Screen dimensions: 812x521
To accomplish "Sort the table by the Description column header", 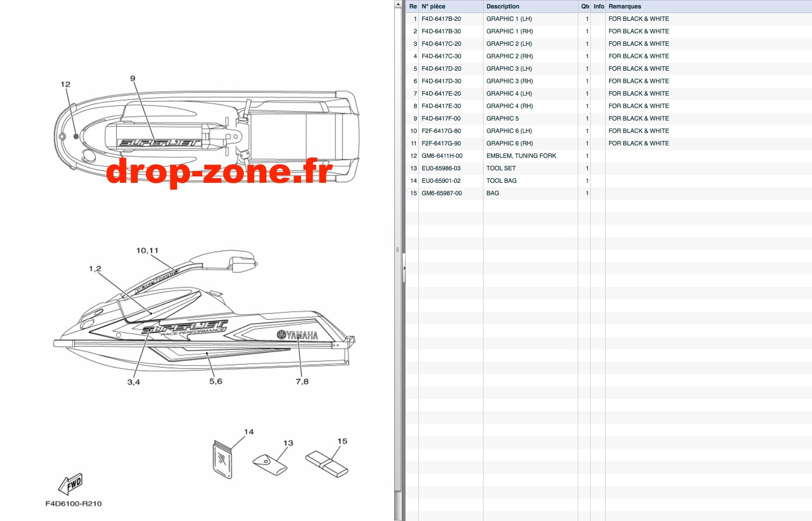I will [x=530, y=6].
